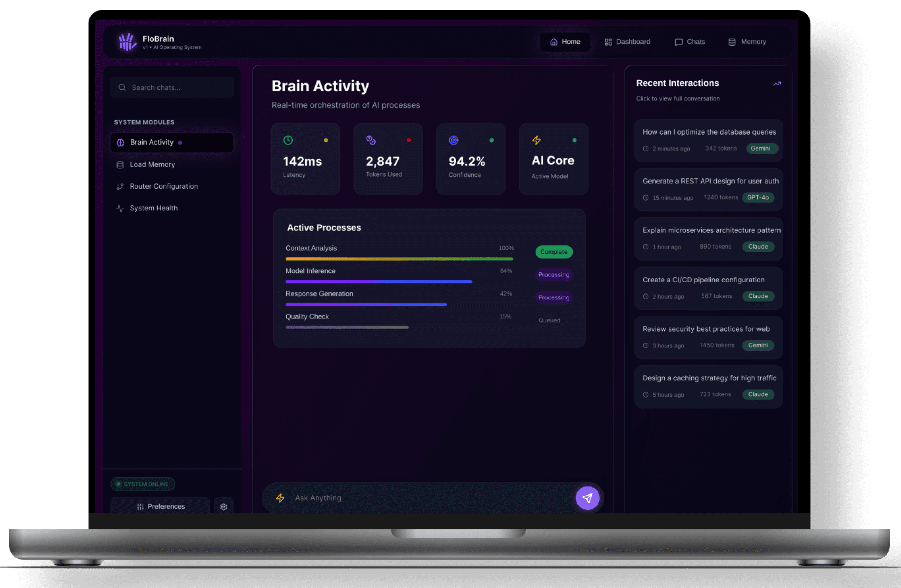Select Load Memory module
This screenshot has height=588, width=901.
click(152, 165)
